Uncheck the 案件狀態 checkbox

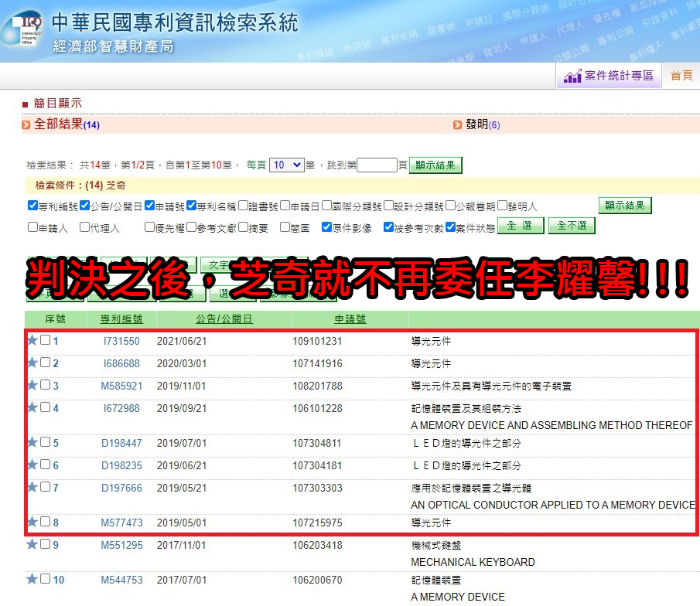point(450,227)
